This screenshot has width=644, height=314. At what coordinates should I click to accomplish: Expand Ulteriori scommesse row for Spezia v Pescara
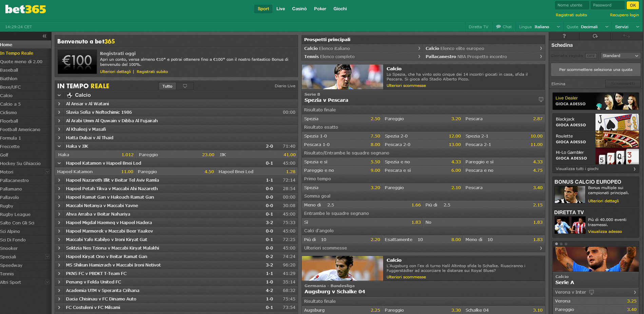[423, 248]
